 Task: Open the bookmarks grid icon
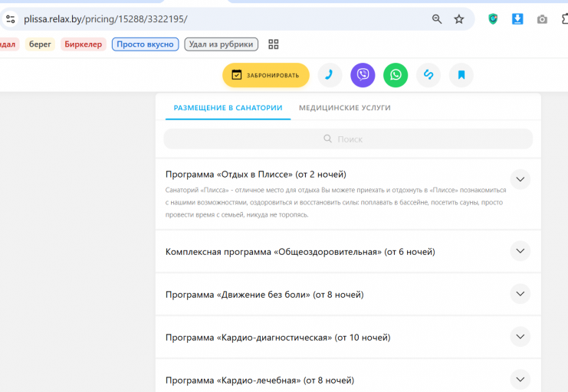274,44
